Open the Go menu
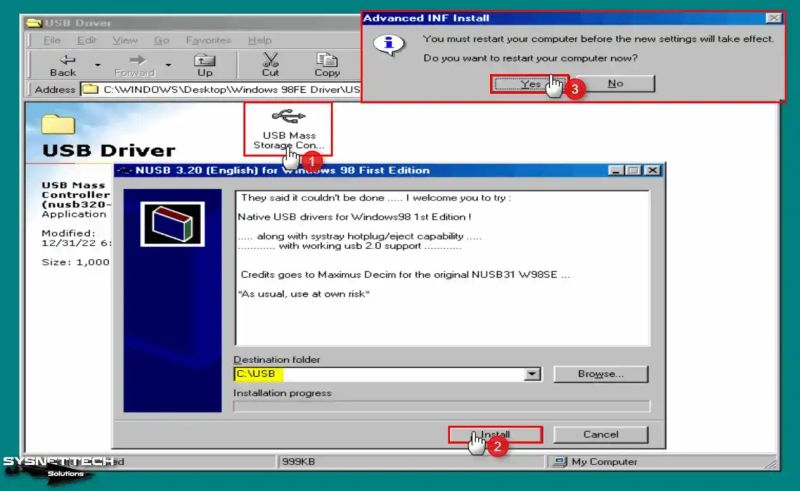The height and width of the screenshot is (491, 800). point(161,40)
